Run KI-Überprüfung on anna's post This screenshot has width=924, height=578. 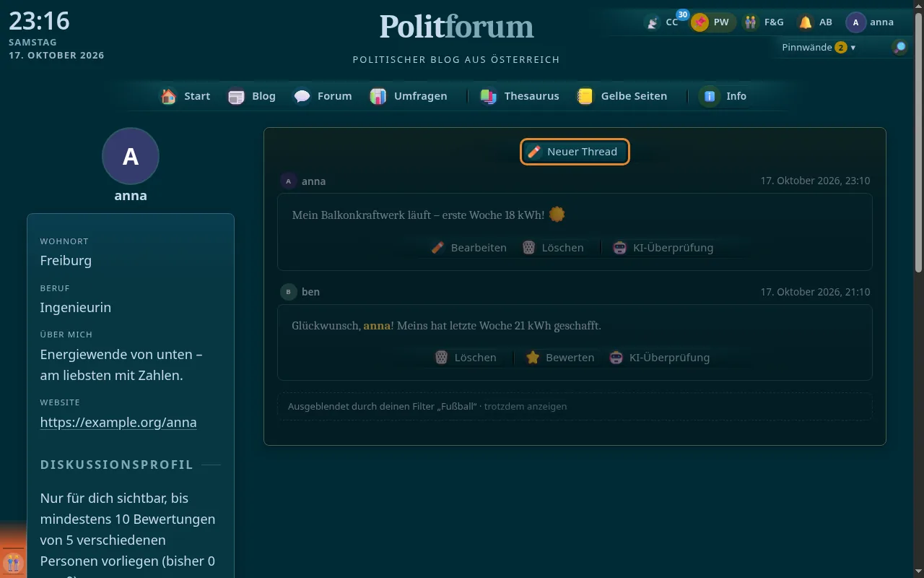663,248
